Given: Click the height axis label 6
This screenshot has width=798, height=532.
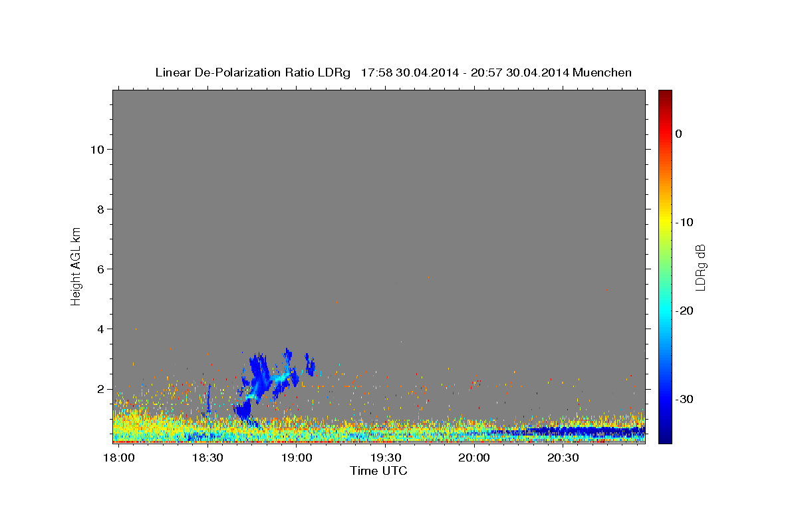Looking at the screenshot, I should tap(99, 269).
